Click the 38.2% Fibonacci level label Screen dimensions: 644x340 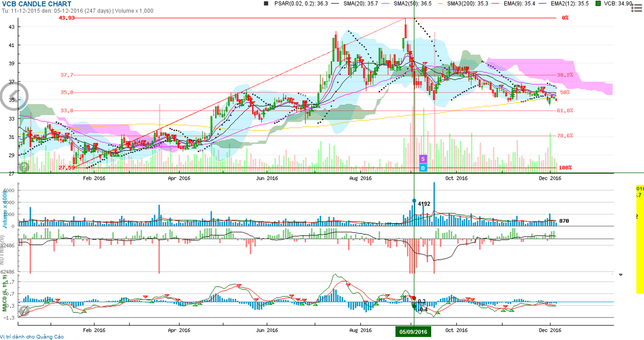[x=564, y=75]
